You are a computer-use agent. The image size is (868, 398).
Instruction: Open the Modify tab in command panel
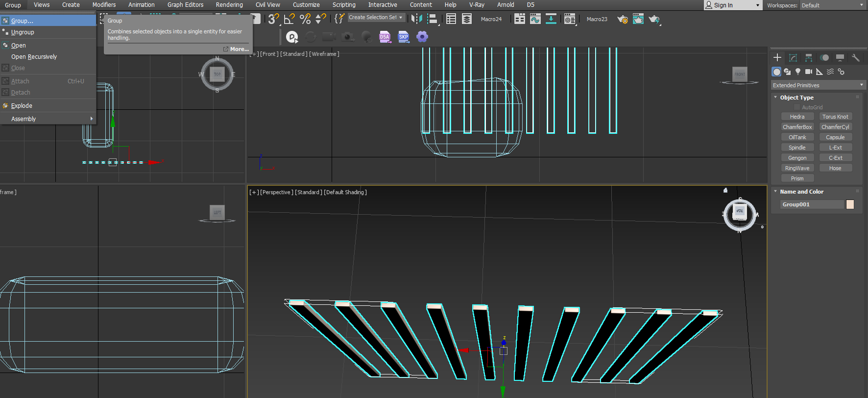[x=793, y=58]
